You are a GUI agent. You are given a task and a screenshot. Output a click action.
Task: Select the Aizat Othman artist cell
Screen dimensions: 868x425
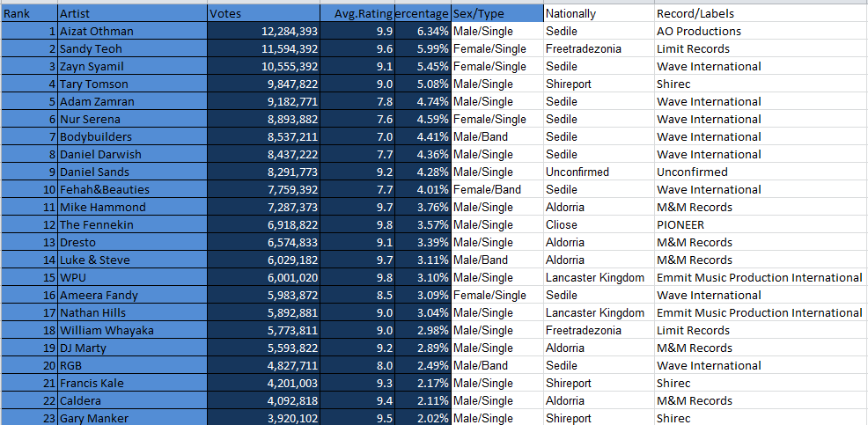(x=133, y=31)
